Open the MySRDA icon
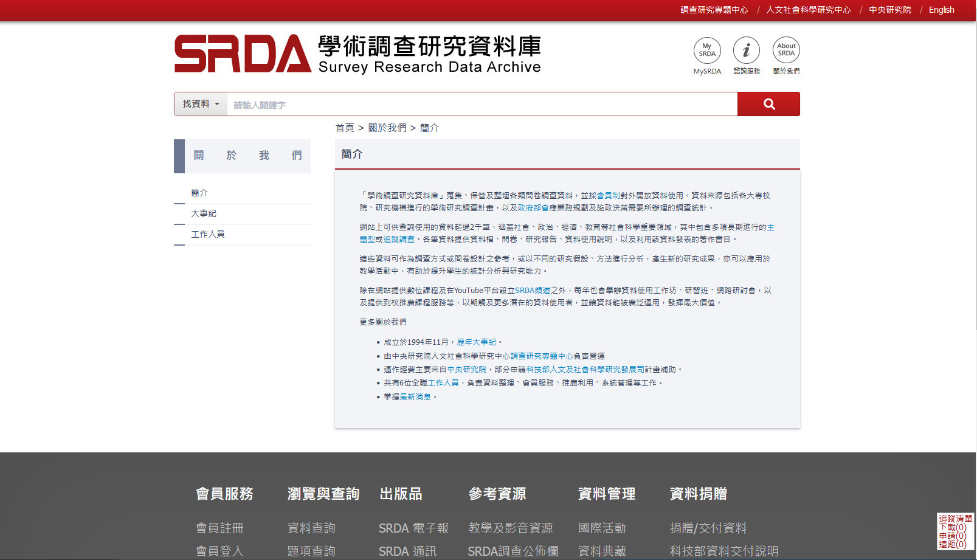The image size is (977, 560). point(707,55)
